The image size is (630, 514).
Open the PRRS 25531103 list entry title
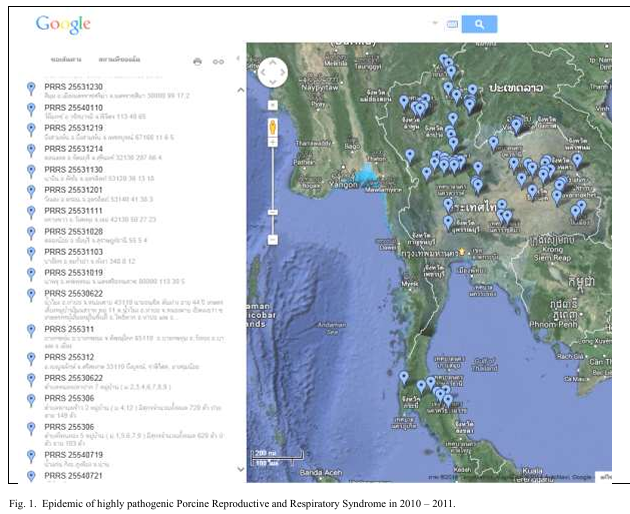pyautogui.click(x=74, y=252)
